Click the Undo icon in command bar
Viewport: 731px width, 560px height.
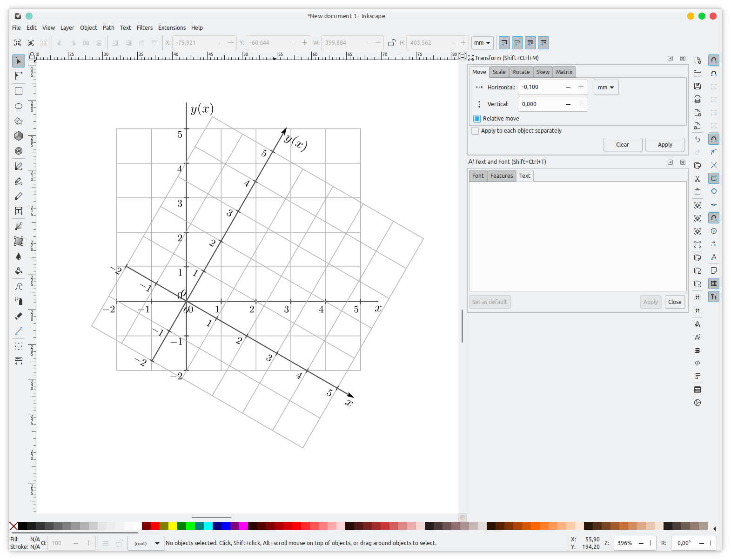(x=697, y=139)
